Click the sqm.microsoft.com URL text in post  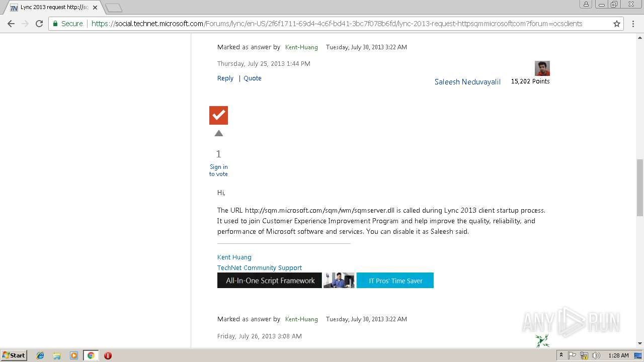click(x=319, y=210)
